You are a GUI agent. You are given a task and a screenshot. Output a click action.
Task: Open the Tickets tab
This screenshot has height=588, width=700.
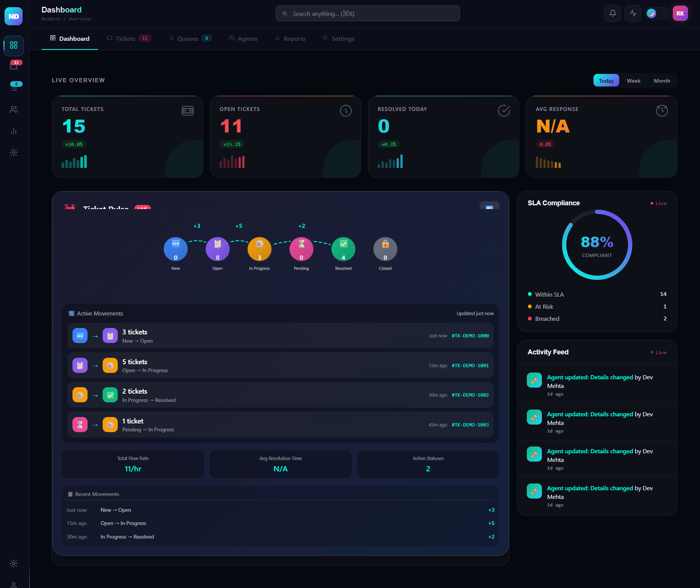[x=128, y=38]
